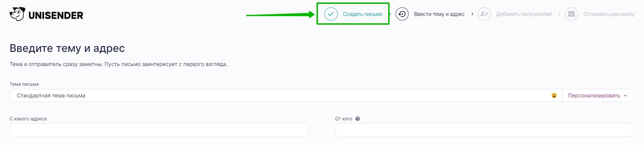
Task: Select the Ввести тему и адрес step
Action: tap(439, 14)
